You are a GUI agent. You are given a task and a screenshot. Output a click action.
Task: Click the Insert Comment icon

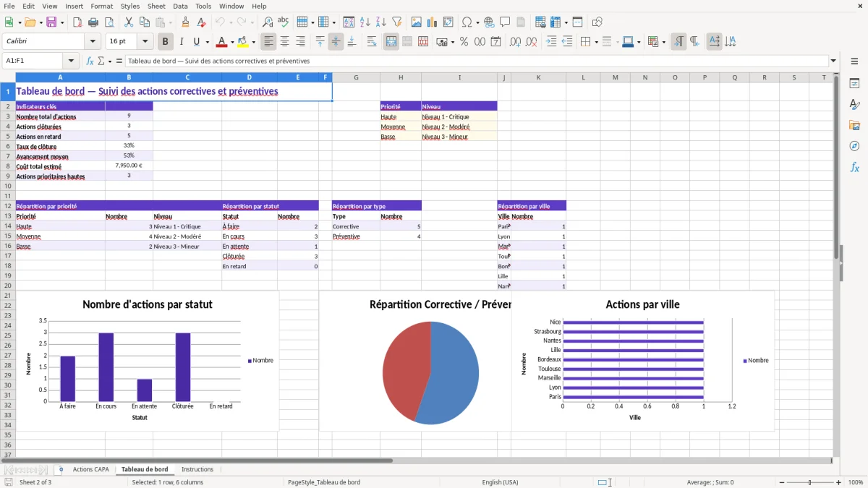click(x=505, y=22)
